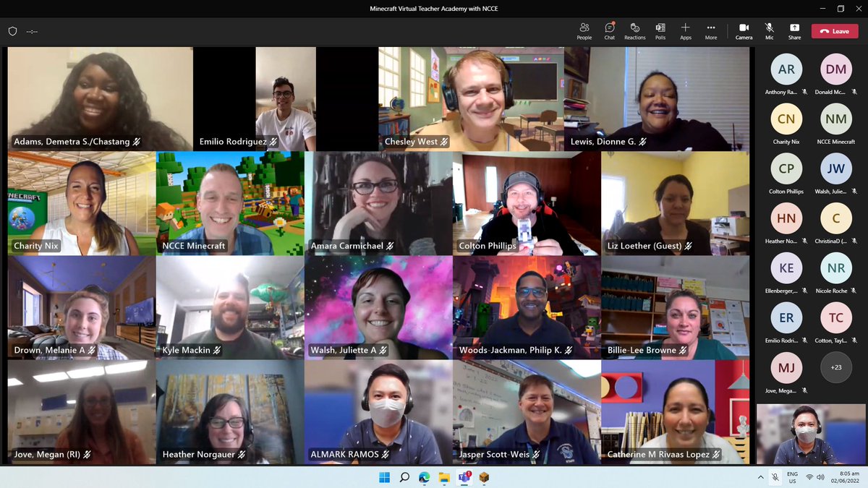The width and height of the screenshot is (868, 488).
Task: Open File Explorer from taskbar
Action: click(x=444, y=477)
